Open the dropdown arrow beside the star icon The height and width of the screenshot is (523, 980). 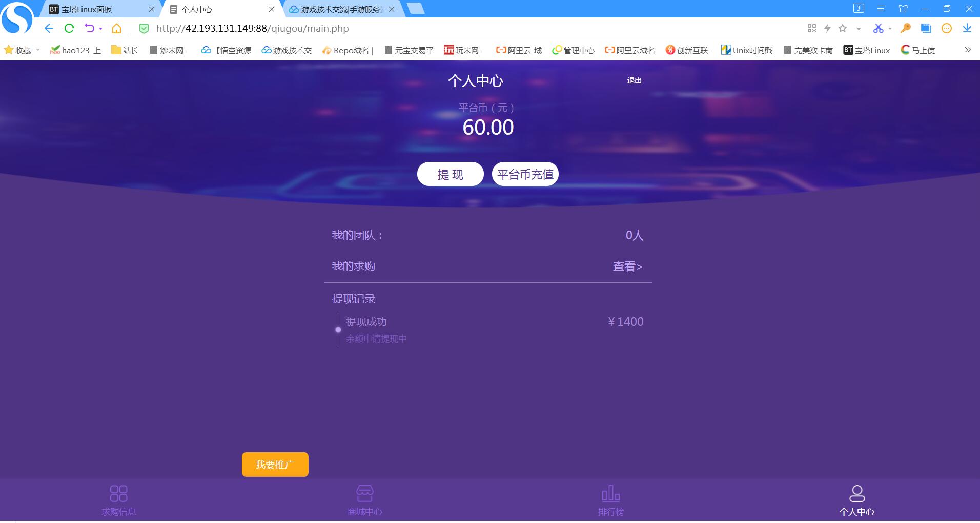click(859, 29)
